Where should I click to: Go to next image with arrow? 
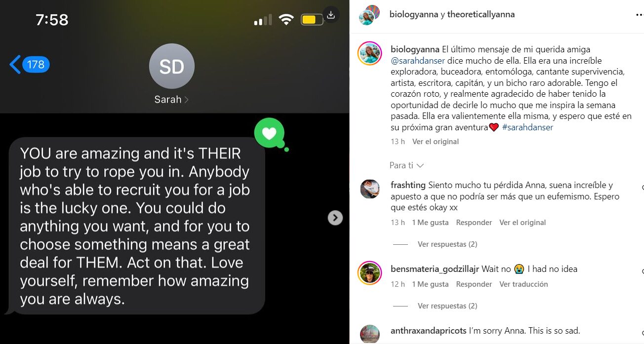click(335, 218)
